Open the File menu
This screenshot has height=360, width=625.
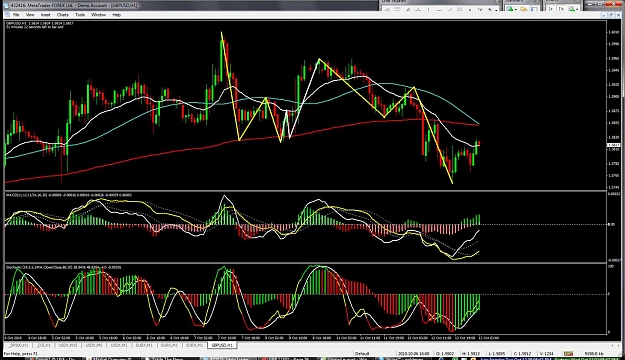[x=16, y=15]
